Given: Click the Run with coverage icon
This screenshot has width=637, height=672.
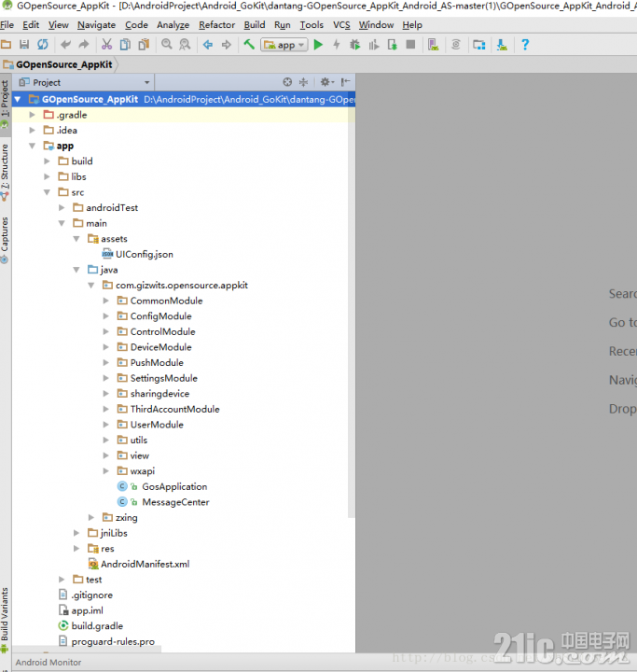Looking at the screenshot, I should [374, 45].
